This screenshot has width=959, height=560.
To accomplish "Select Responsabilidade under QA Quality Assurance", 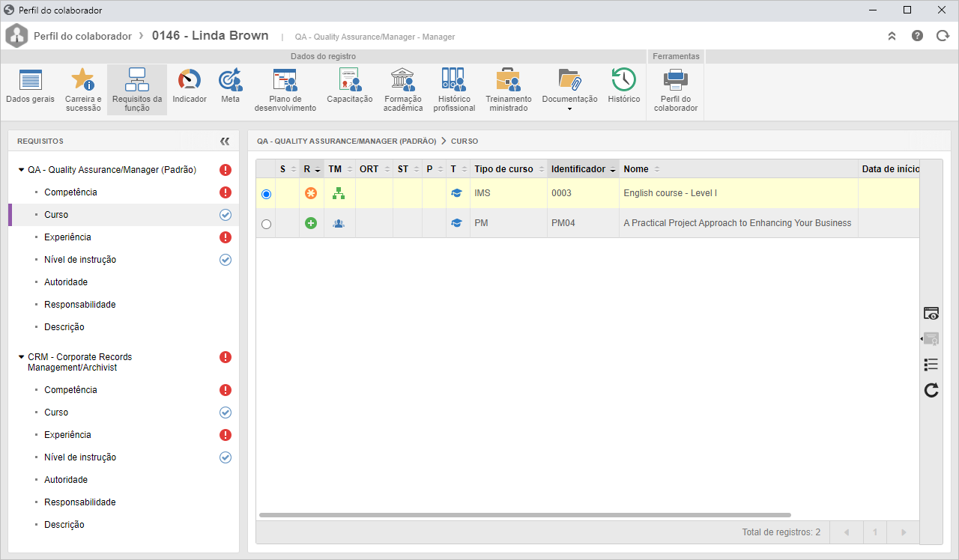I will 80,305.
